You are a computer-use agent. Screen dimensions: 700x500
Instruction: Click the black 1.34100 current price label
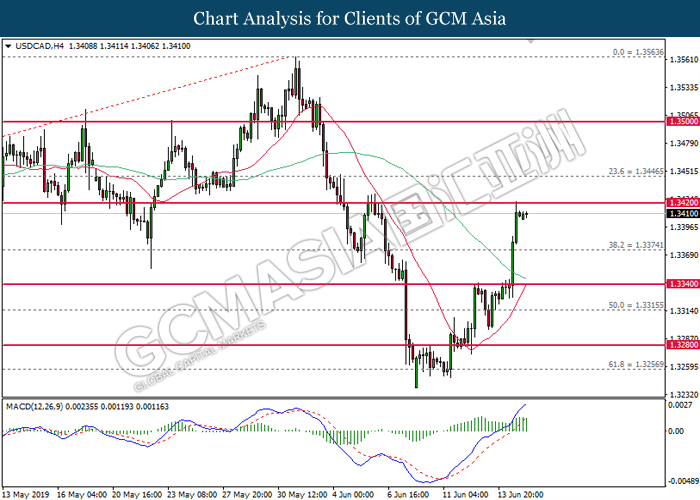pyautogui.click(x=683, y=214)
